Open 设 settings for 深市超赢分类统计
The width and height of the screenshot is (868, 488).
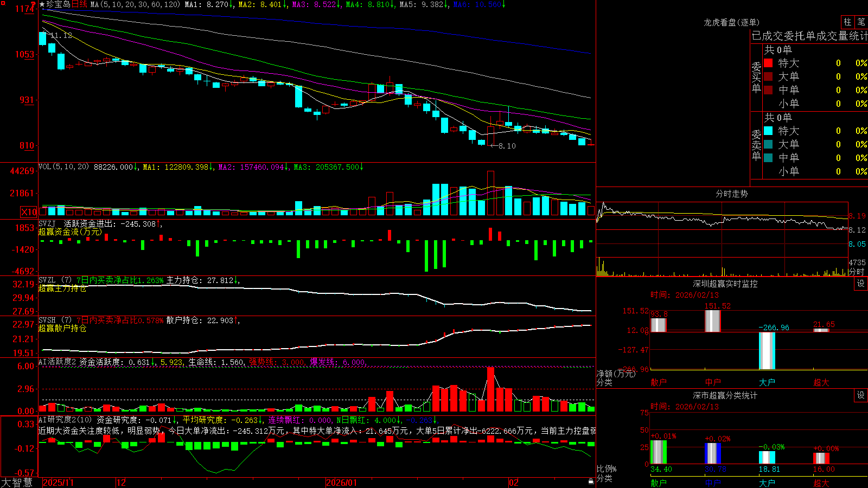tap(861, 395)
